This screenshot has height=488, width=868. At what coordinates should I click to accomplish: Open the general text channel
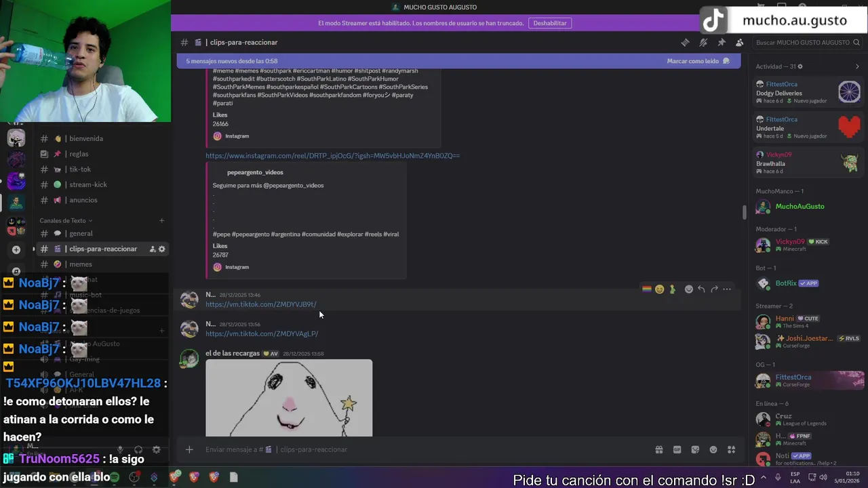[102, 233]
